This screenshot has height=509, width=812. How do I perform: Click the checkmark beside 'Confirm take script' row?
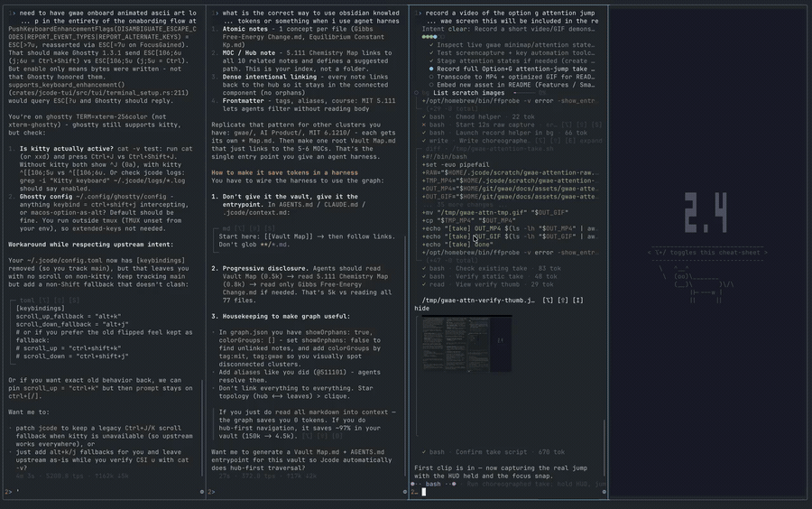[424, 452]
